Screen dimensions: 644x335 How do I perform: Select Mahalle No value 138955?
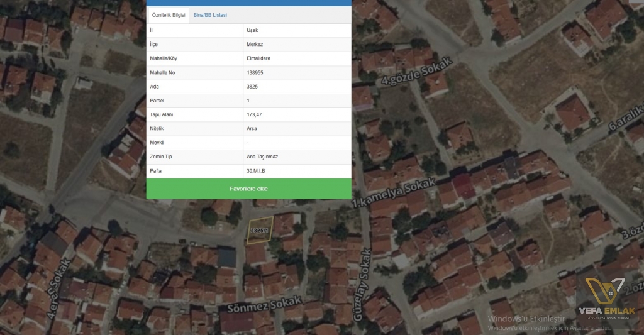pos(255,73)
